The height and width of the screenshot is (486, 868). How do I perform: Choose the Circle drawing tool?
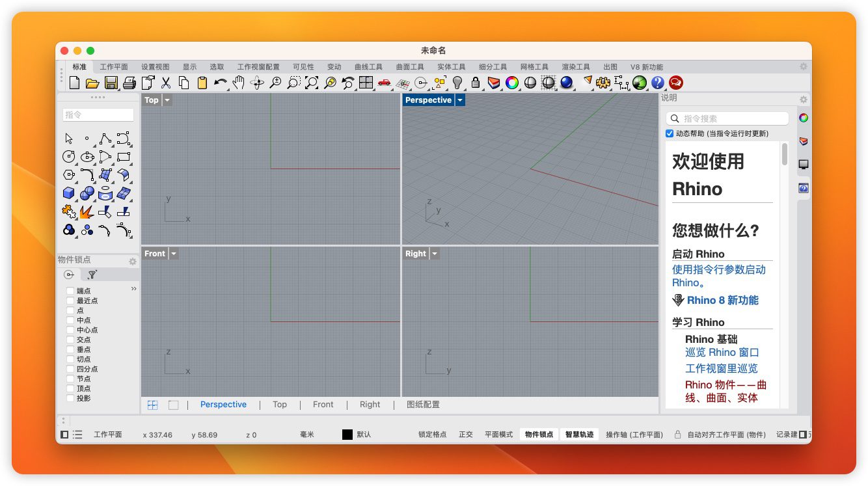click(69, 157)
